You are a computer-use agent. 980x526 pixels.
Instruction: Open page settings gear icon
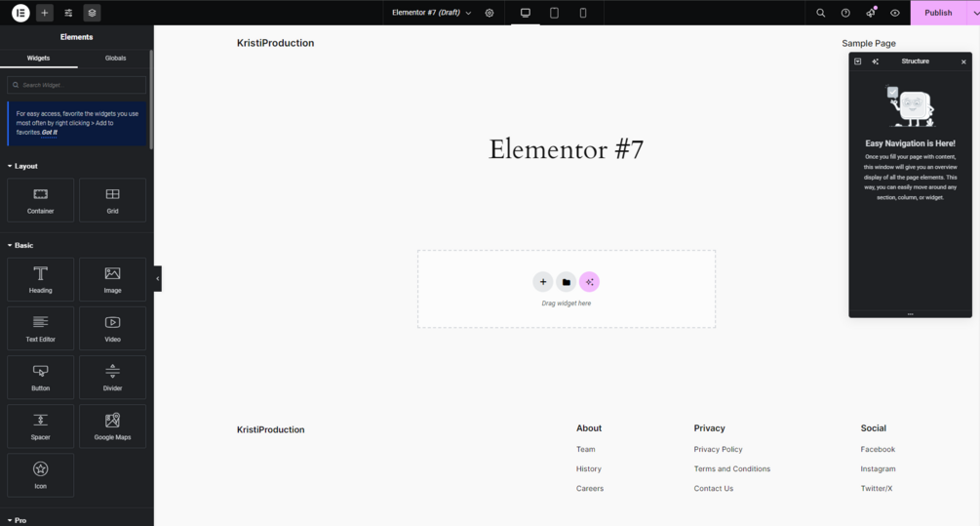pyautogui.click(x=490, y=13)
